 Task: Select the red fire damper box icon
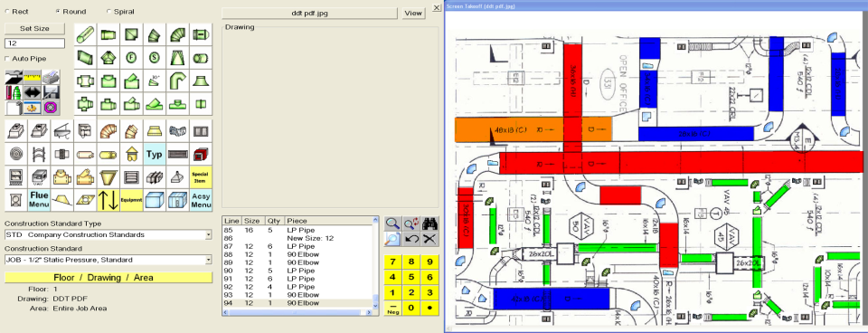point(201,154)
